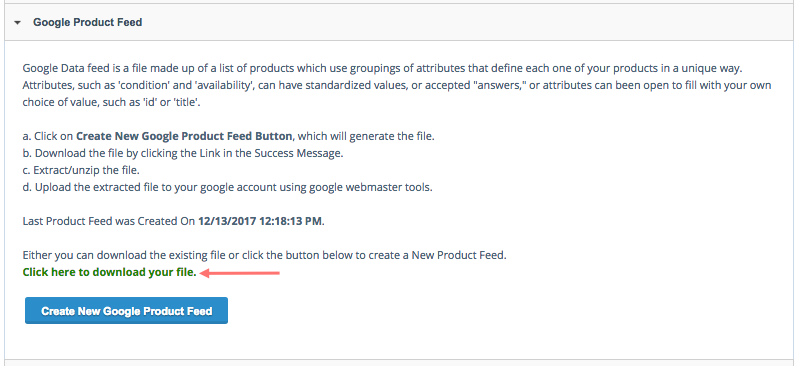Click the Extract/unzip the file step
The height and width of the screenshot is (366, 800).
(x=81, y=170)
